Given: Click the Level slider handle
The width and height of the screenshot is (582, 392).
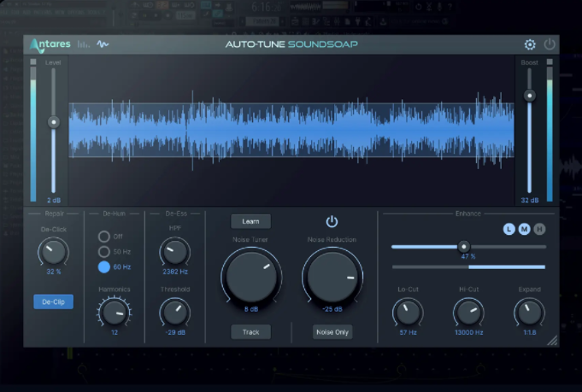Looking at the screenshot, I should click(53, 122).
